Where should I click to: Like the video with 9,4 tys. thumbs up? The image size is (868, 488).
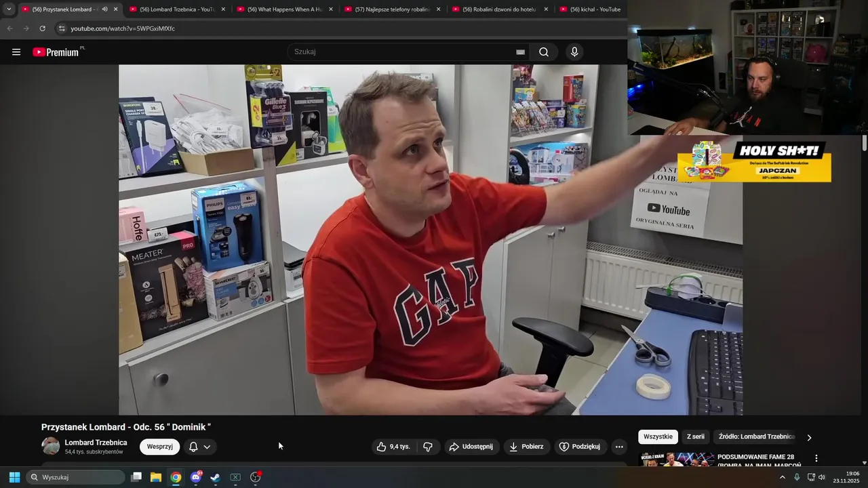click(393, 447)
